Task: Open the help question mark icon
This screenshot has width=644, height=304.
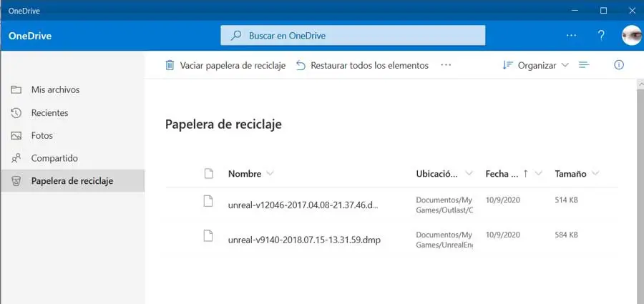Action: point(601,36)
